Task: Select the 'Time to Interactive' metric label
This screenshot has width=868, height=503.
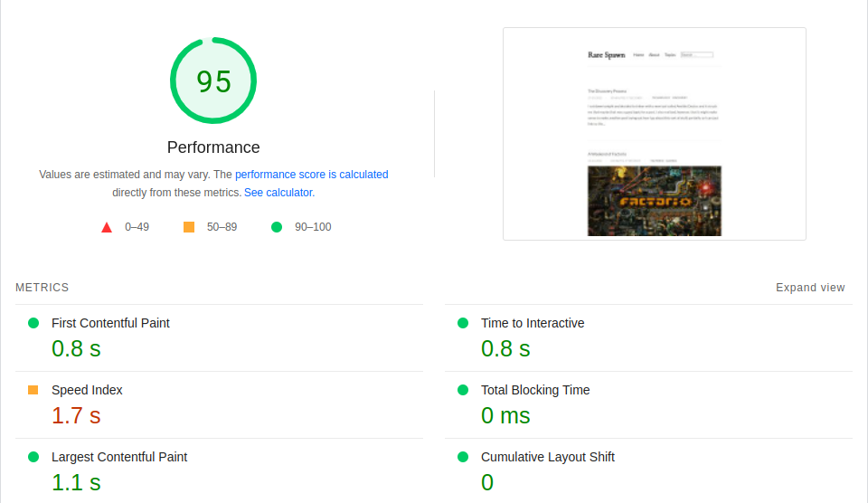Action: 533,323
